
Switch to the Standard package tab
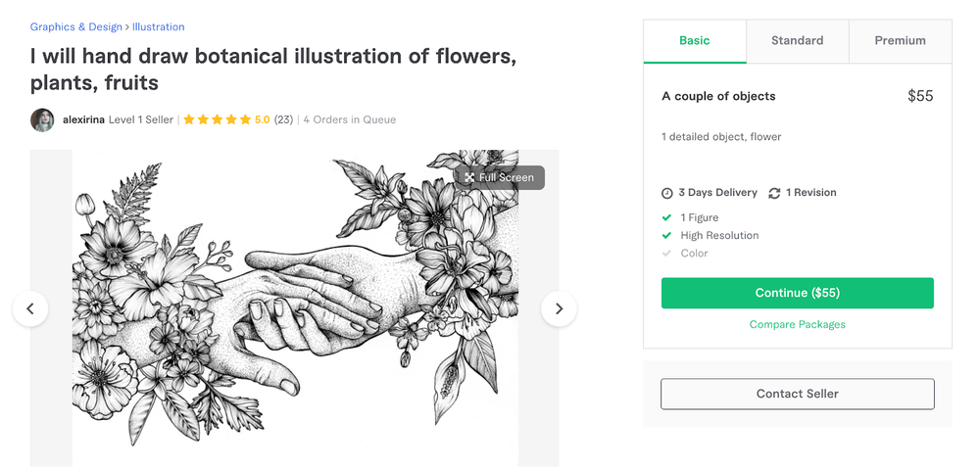[x=797, y=41]
